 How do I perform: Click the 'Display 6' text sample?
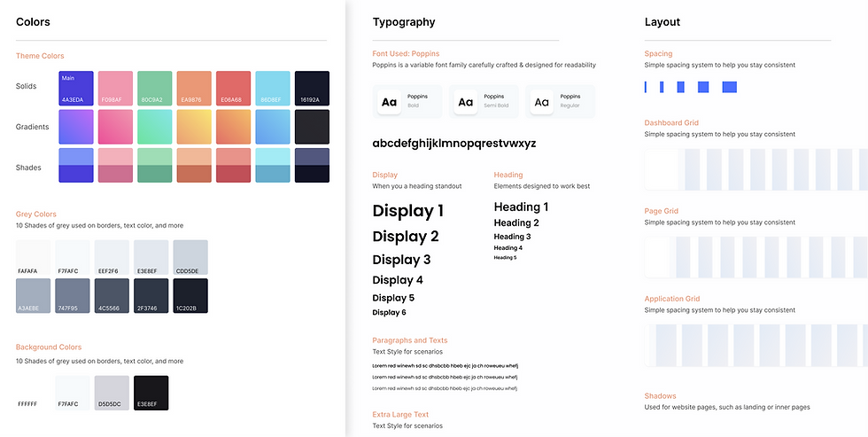(x=389, y=312)
